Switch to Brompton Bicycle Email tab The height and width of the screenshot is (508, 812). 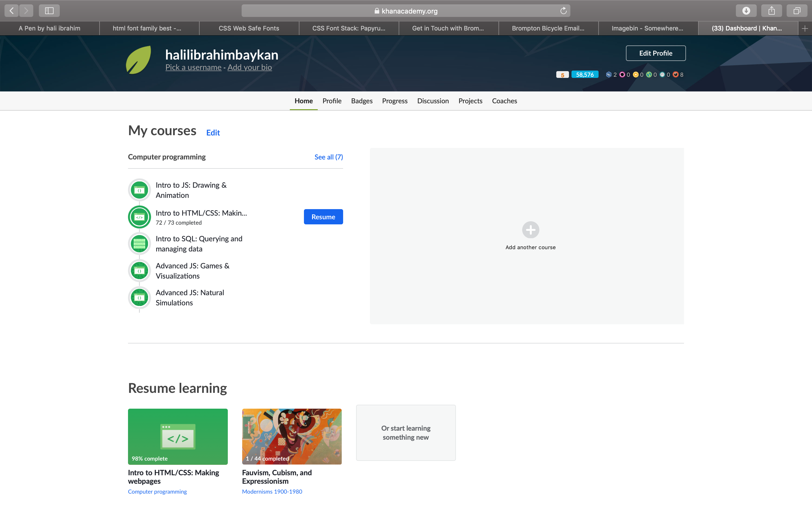548,29
